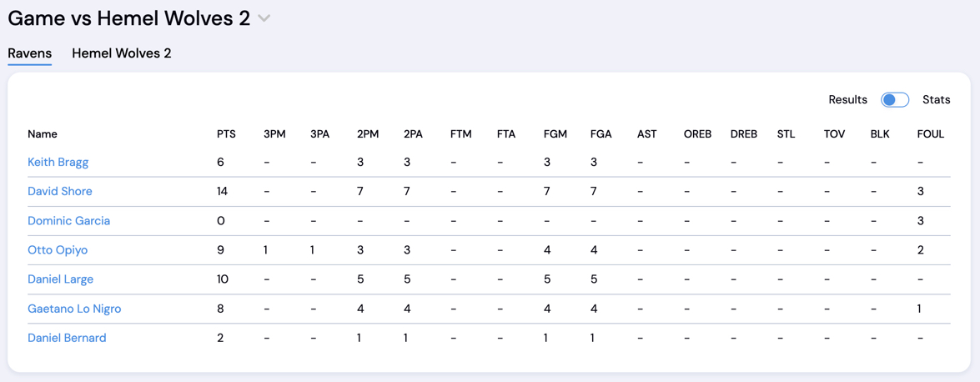This screenshot has height=382, width=980.
Task: Click the FGM column header
Action: coord(555,134)
